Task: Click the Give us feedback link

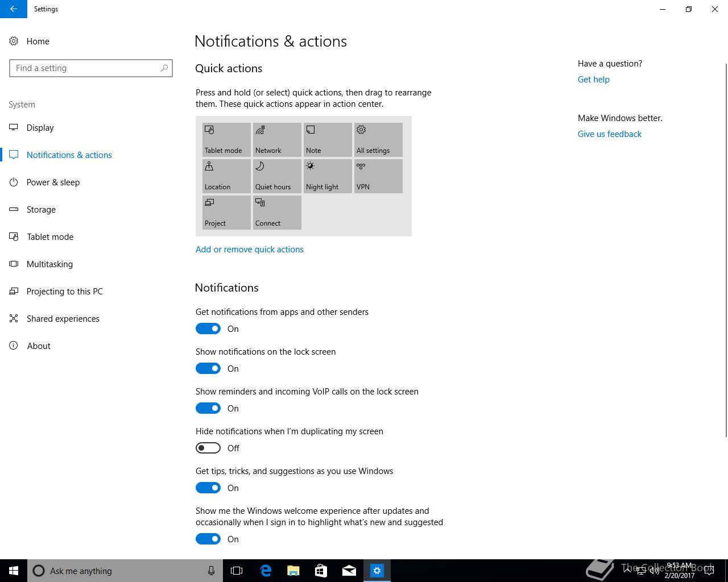Action: 610,134
